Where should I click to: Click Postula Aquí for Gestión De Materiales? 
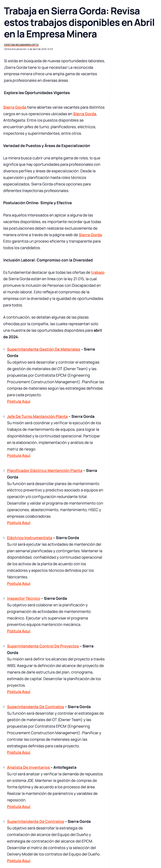pyautogui.click(x=19, y=401)
